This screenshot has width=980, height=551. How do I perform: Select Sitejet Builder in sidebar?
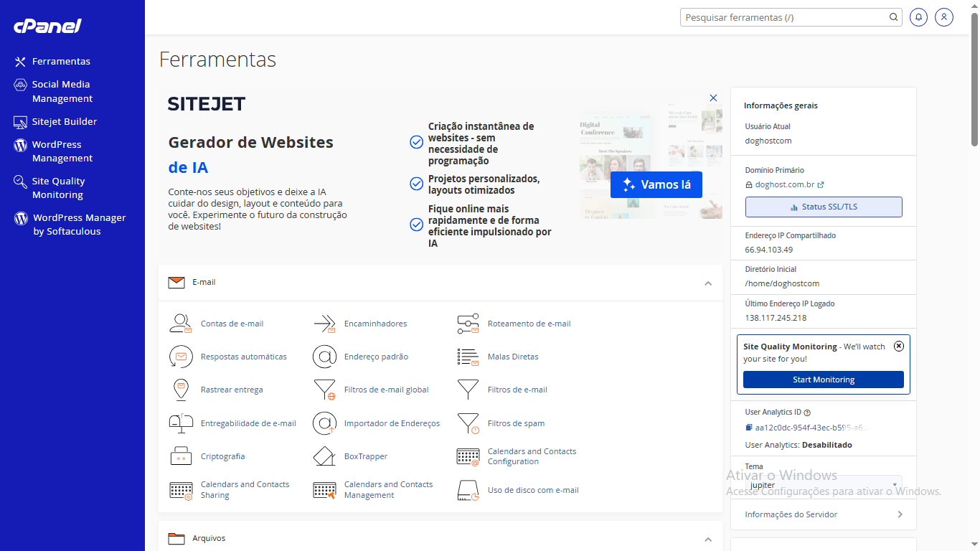point(64,122)
